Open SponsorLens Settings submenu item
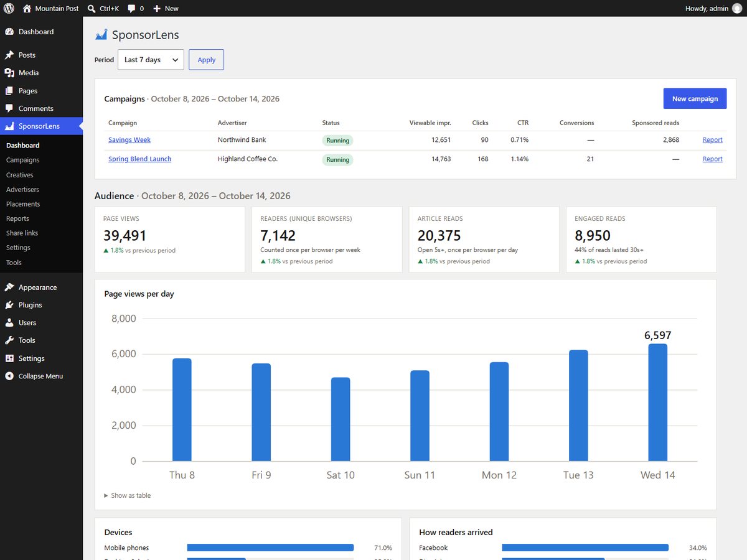Image resolution: width=747 pixels, height=560 pixels. [18, 248]
